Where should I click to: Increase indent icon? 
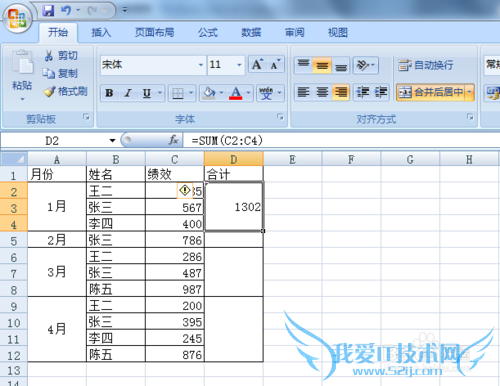[x=381, y=92]
